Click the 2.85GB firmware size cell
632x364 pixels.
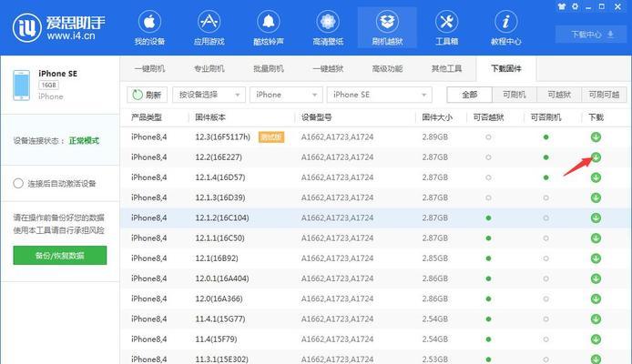[435, 258]
